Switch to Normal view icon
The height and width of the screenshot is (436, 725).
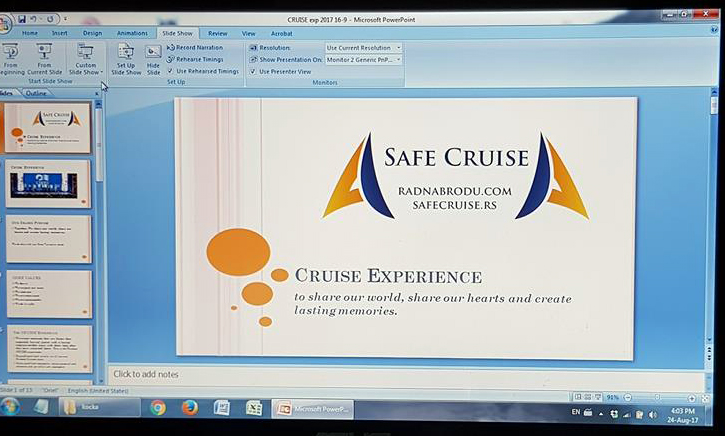click(x=578, y=397)
